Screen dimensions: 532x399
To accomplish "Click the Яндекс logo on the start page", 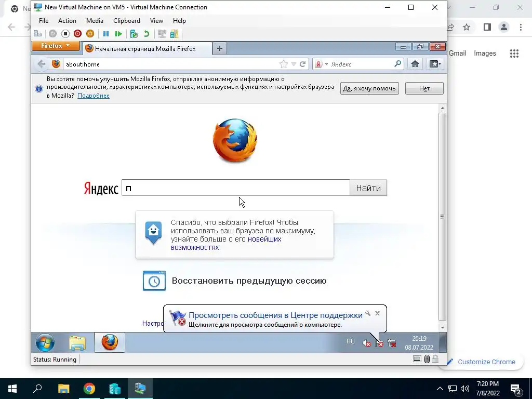I will click(x=101, y=188).
